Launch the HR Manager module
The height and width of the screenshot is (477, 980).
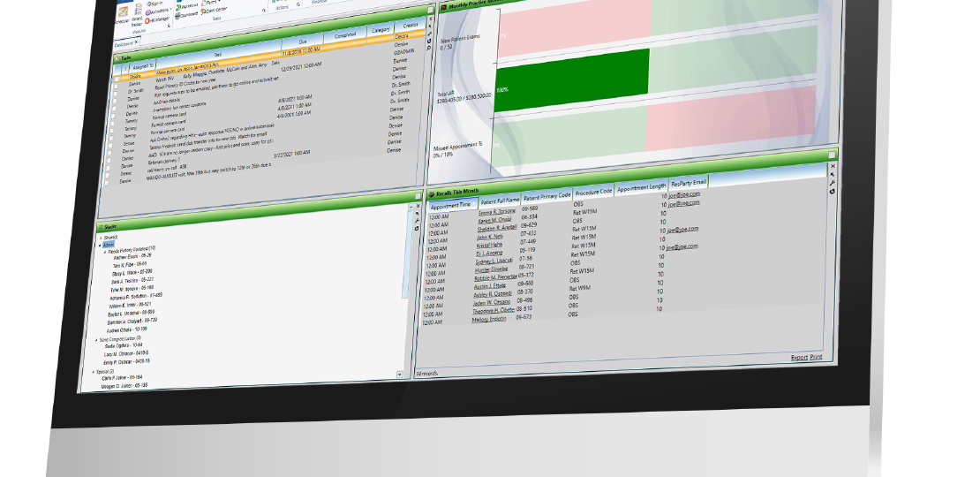click(x=157, y=19)
